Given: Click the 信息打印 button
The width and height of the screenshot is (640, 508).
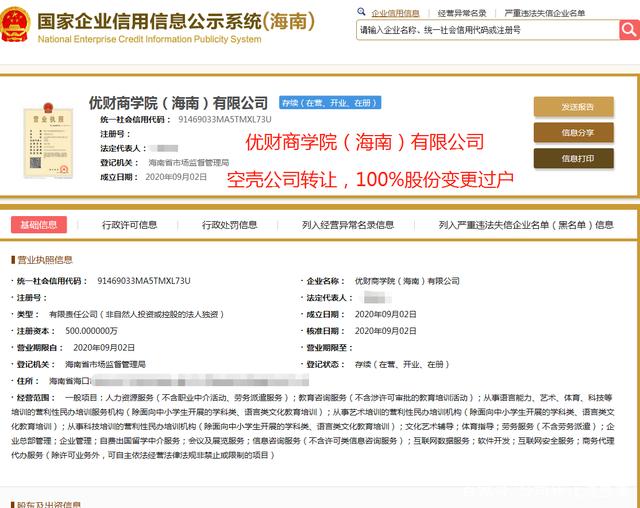Looking at the screenshot, I should pyautogui.click(x=573, y=158).
